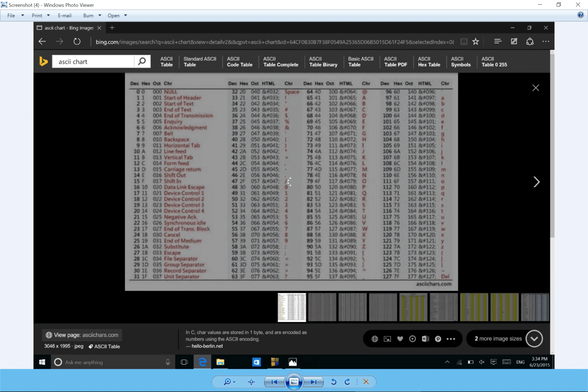Click the globe icon in image actions

pyautogui.click(x=375, y=339)
